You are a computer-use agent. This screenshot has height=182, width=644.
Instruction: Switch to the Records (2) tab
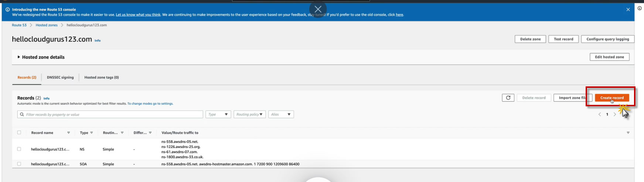[x=27, y=78]
